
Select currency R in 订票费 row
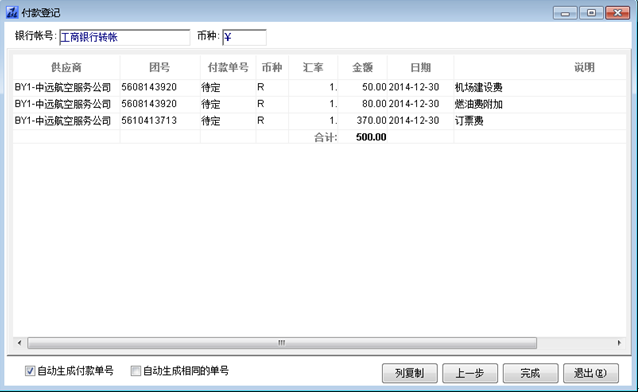(x=272, y=121)
